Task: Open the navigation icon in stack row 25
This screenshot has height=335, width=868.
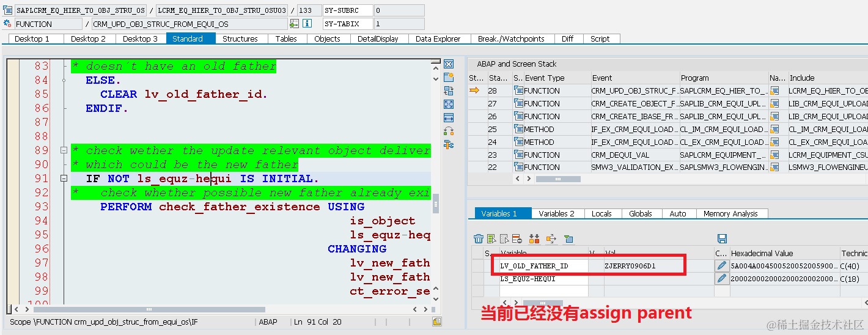Action: click(776, 129)
